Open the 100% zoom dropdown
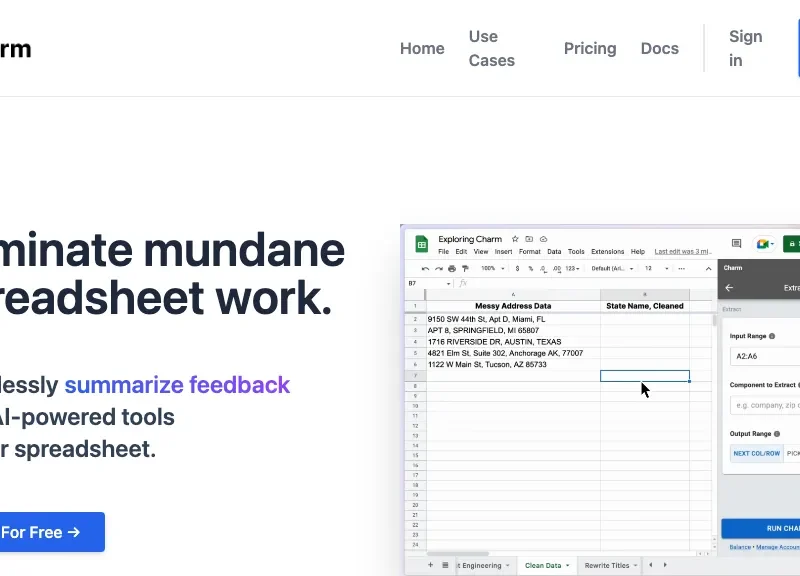 coord(492,269)
